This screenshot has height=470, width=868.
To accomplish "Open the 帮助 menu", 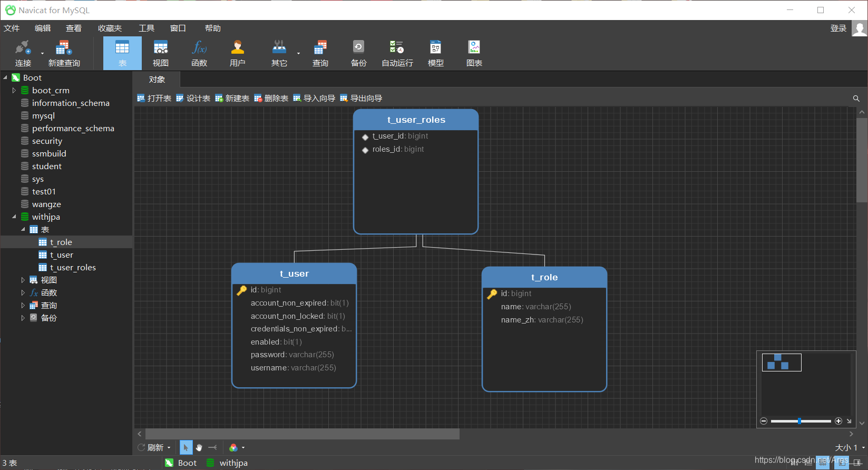I will [x=213, y=28].
